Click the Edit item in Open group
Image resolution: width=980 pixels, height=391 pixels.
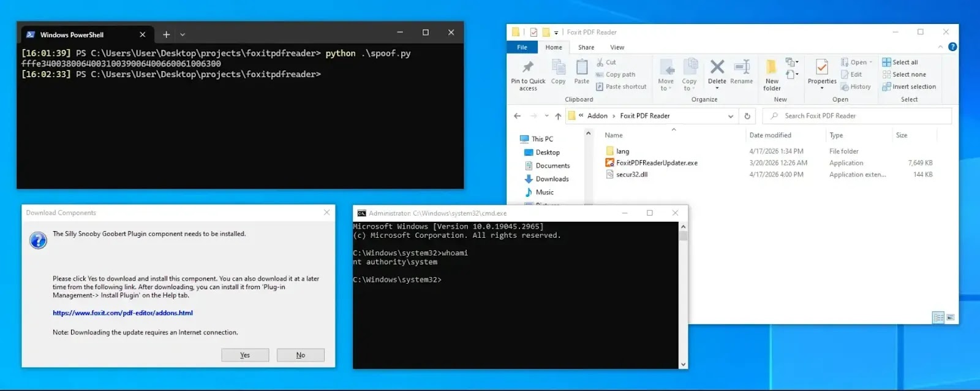[851, 75]
